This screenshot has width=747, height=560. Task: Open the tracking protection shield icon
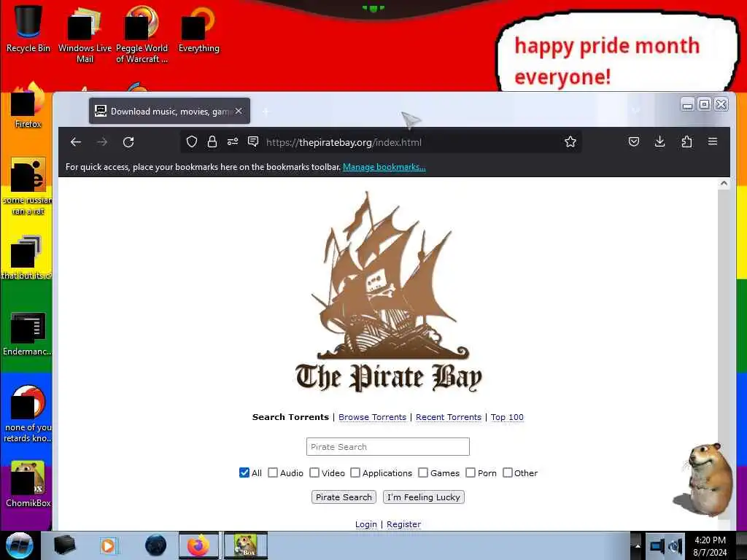click(x=192, y=142)
